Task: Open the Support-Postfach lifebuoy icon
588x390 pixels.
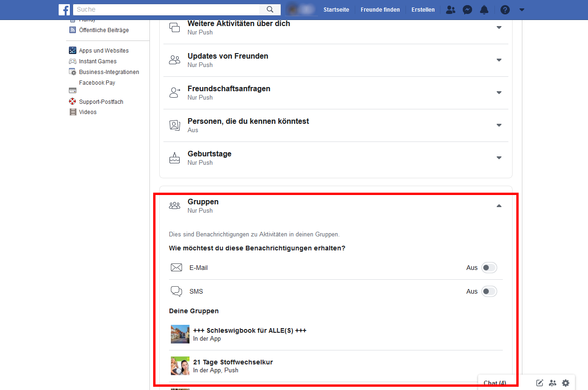Action: click(x=73, y=101)
